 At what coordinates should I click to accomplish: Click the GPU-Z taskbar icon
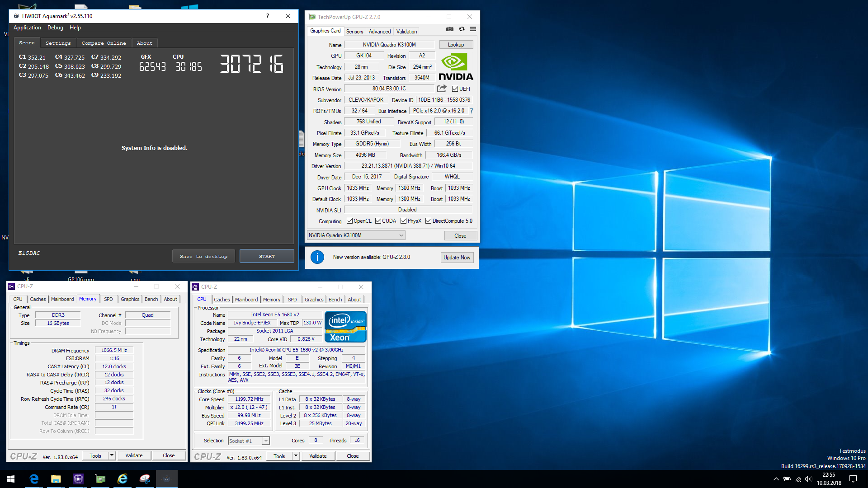100,479
